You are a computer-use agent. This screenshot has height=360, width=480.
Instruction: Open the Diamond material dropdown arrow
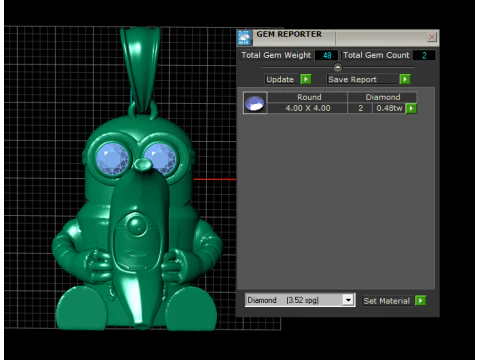(348, 300)
